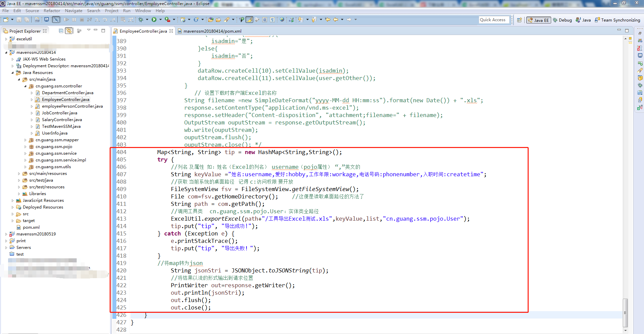Screen dimensions: 644x334
Task: Collapse the cn.guang.ssm.controller package
Action: (25, 86)
